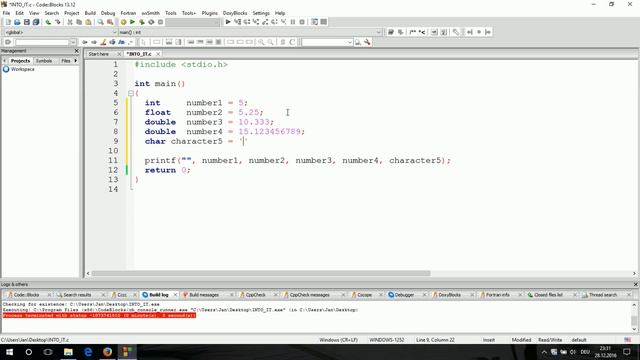Click the Rebuild icon
The width and height of the screenshot is (640, 360).
click(151, 22)
